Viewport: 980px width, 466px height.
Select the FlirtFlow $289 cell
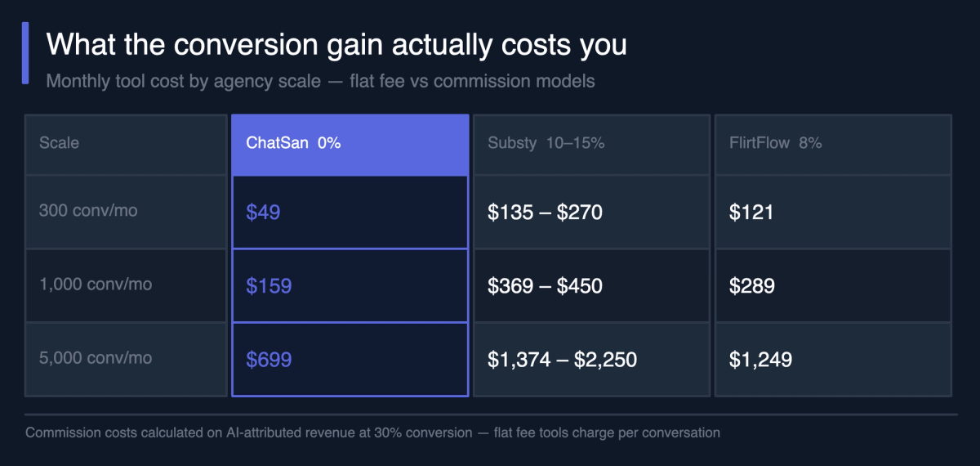click(x=833, y=286)
